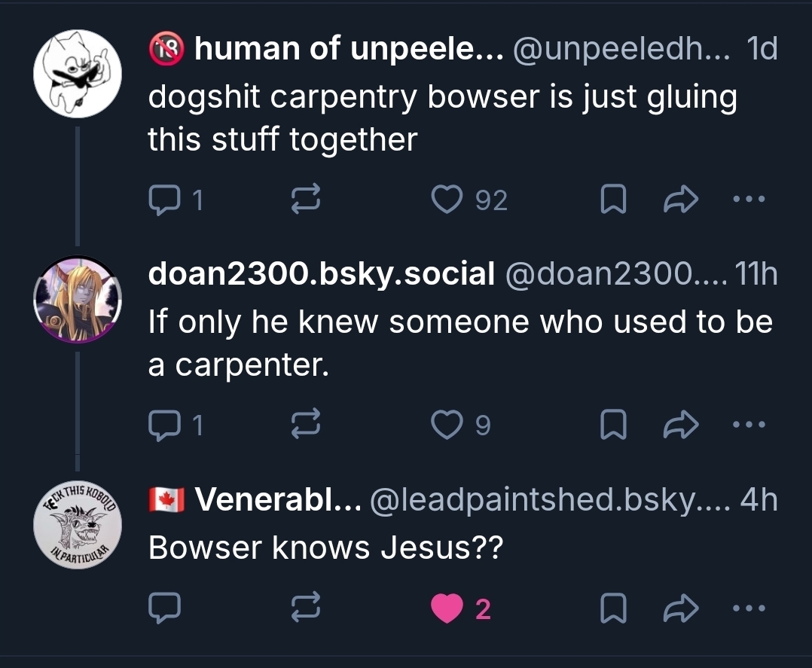Share doan2300's carpenter post
The width and height of the screenshot is (812, 668).
[x=681, y=426]
